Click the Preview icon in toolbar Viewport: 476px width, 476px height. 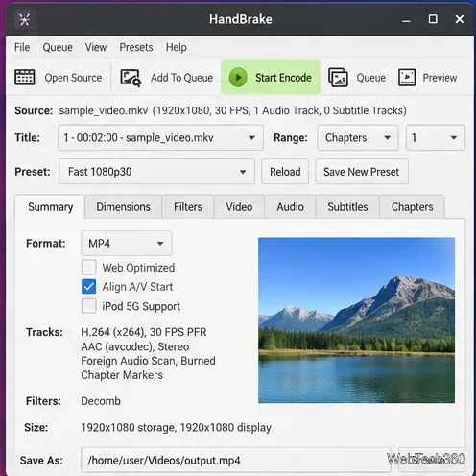point(407,78)
